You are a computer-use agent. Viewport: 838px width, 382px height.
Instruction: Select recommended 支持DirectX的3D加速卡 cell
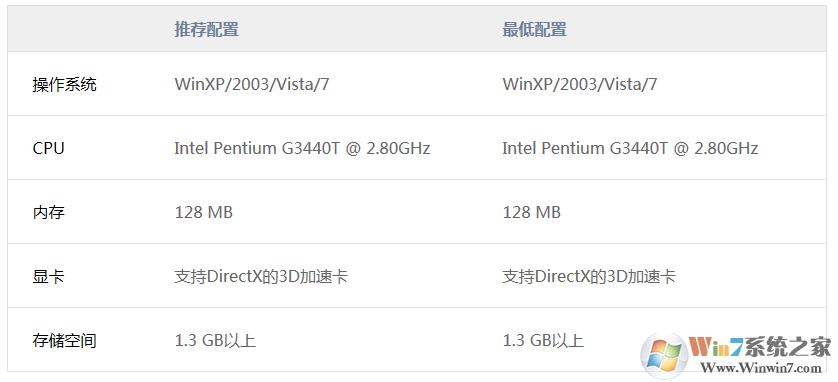pos(261,277)
